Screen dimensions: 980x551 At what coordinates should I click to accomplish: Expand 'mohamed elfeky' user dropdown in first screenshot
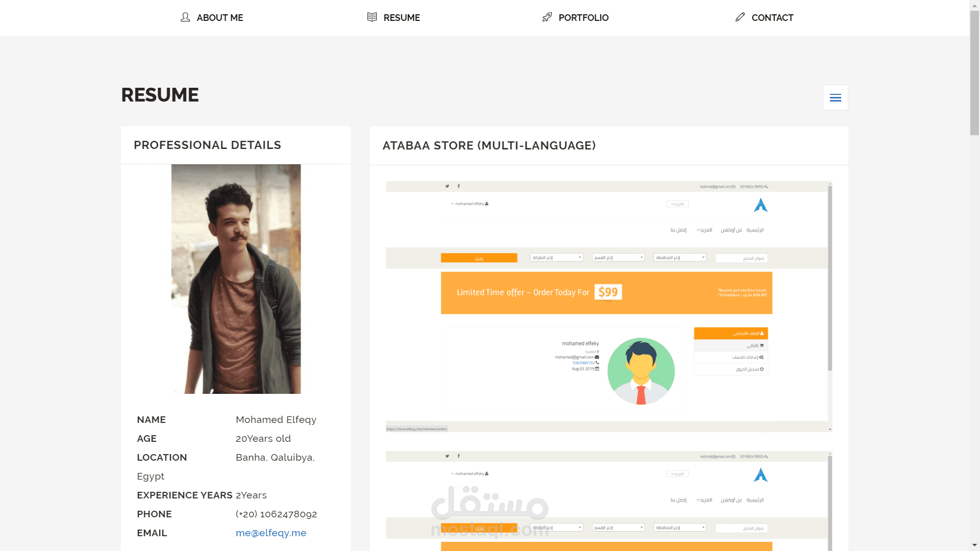470,204
